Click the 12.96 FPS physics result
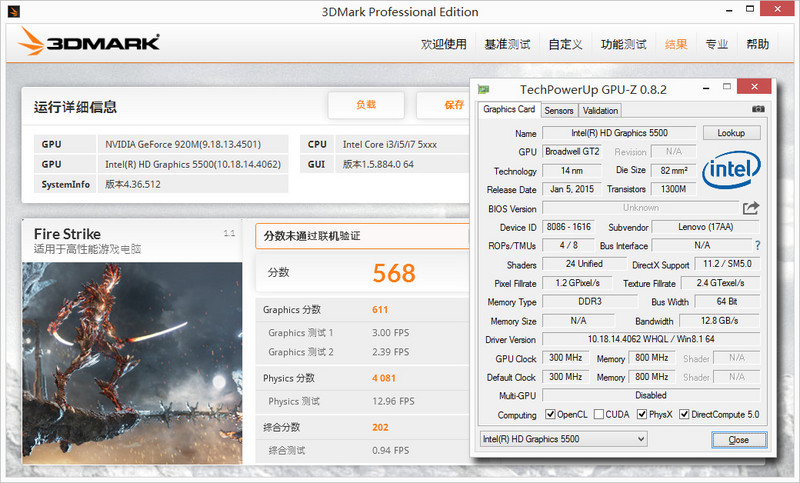This screenshot has width=800, height=483. pos(393,401)
